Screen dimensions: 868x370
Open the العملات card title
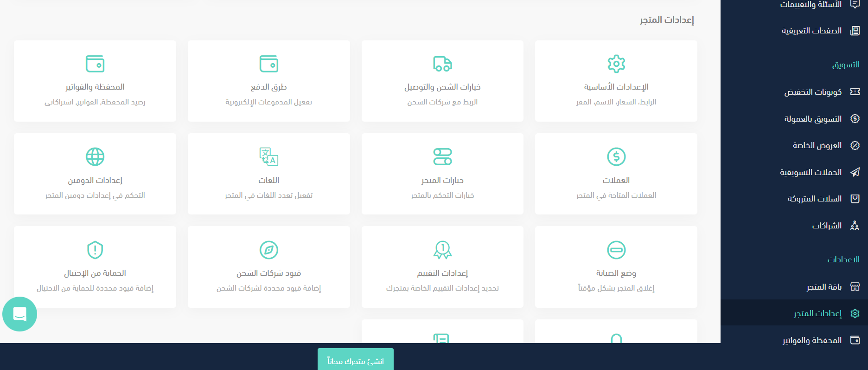tap(616, 180)
